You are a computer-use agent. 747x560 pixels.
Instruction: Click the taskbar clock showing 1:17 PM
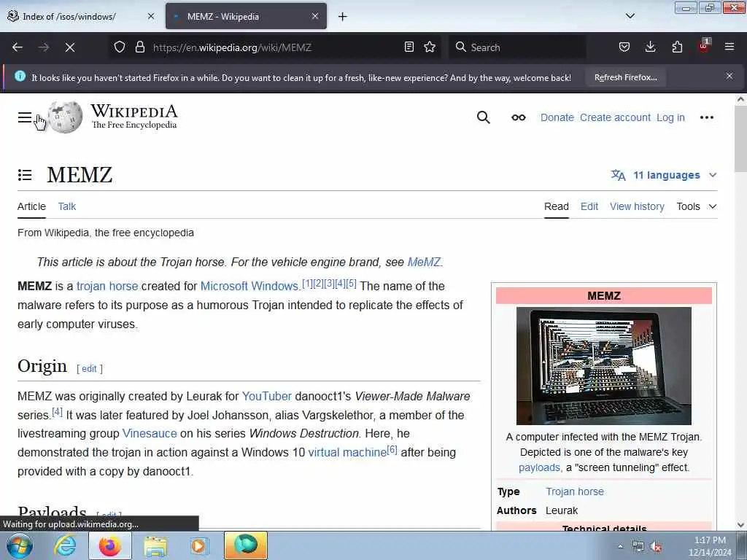[x=709, y=546]
